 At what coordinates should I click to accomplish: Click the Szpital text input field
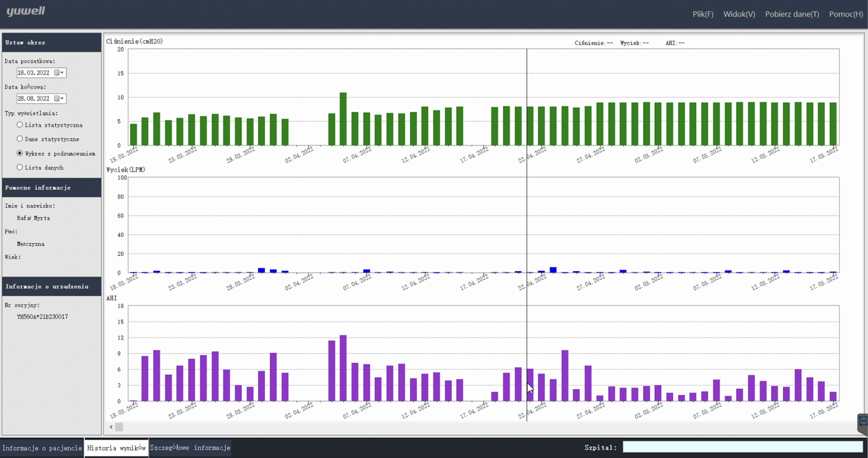pos(742,447)
